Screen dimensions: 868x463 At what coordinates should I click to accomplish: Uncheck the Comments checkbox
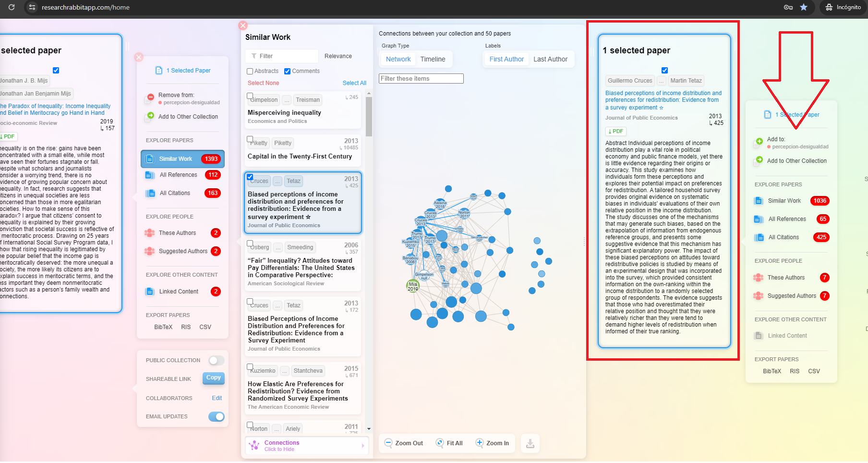pos(288,71)
